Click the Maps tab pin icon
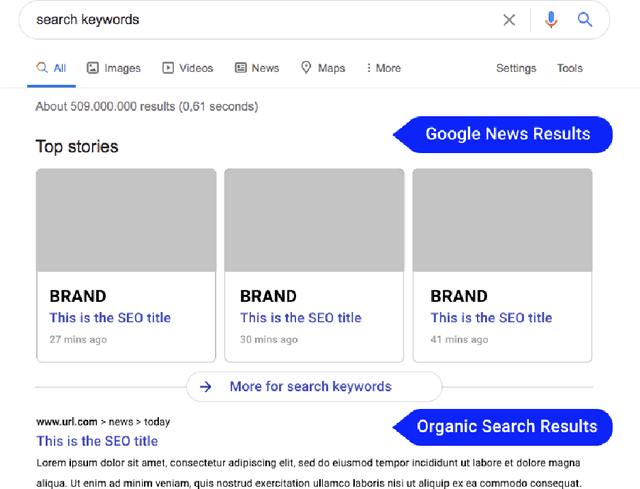Image resolution: width=640 pixels, height=489 pixels. [x=306, y=67]
